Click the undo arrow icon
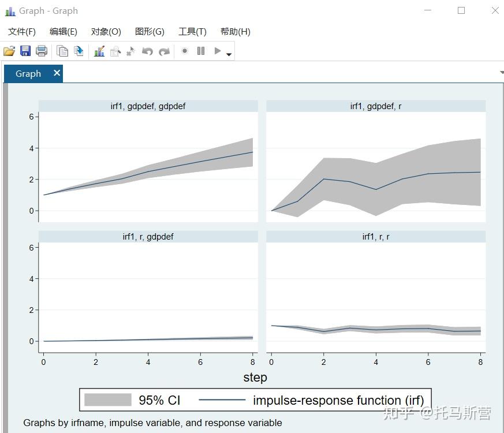The height and width of the screenshot is (433, 504). pos(148,51)
